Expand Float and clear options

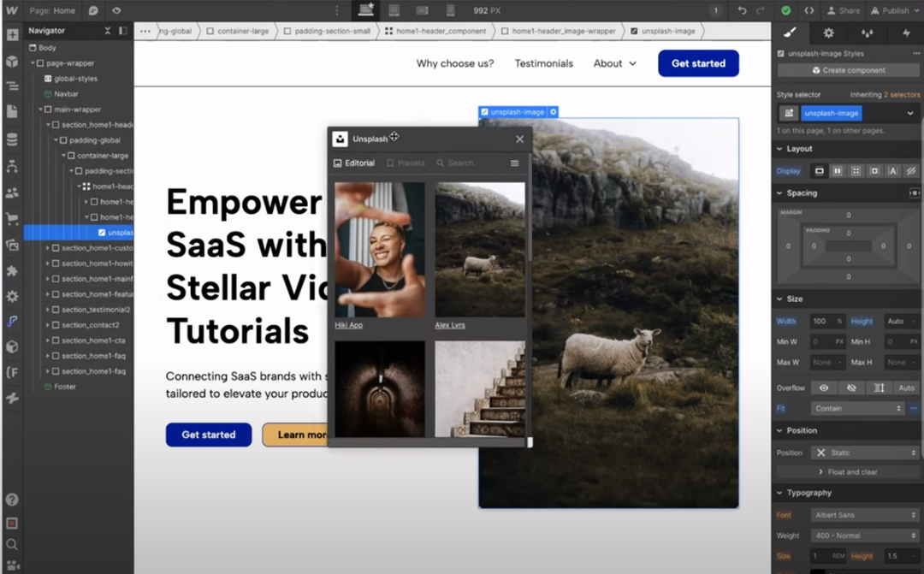coord(848,472)
